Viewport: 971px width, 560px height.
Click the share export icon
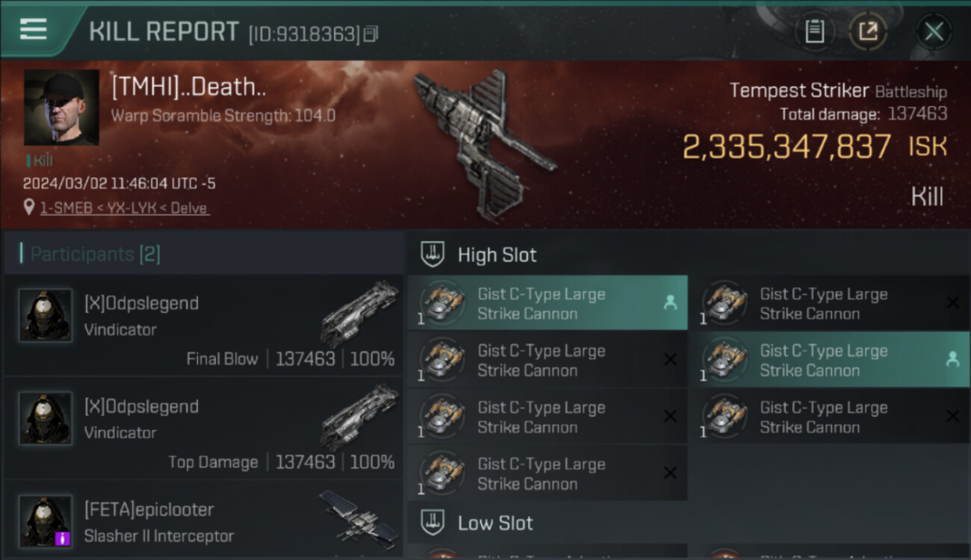pyautogui.click(x=868, y=31)
